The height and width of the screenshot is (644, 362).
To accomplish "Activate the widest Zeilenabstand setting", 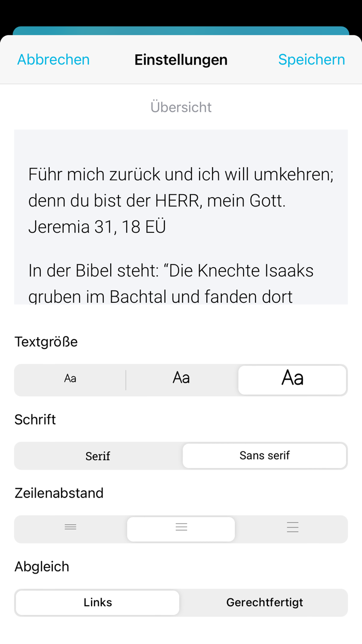I will pos(292,528).
